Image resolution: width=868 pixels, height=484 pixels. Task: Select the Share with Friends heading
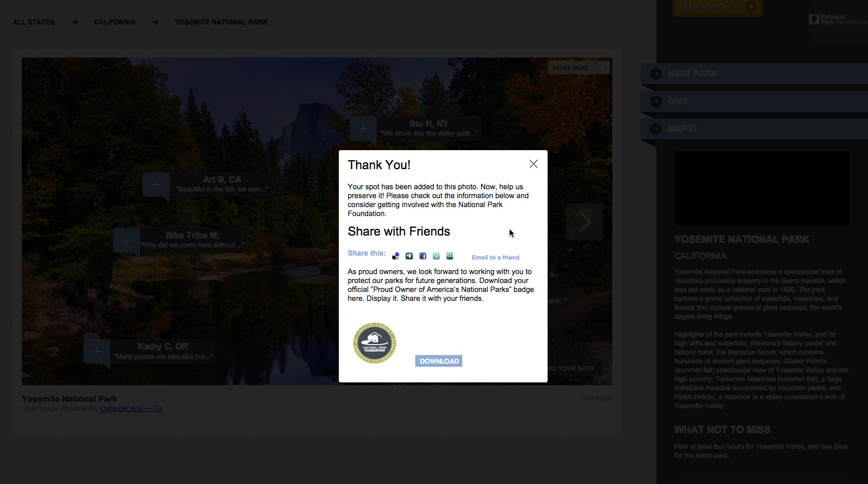[x=399, y=232]
